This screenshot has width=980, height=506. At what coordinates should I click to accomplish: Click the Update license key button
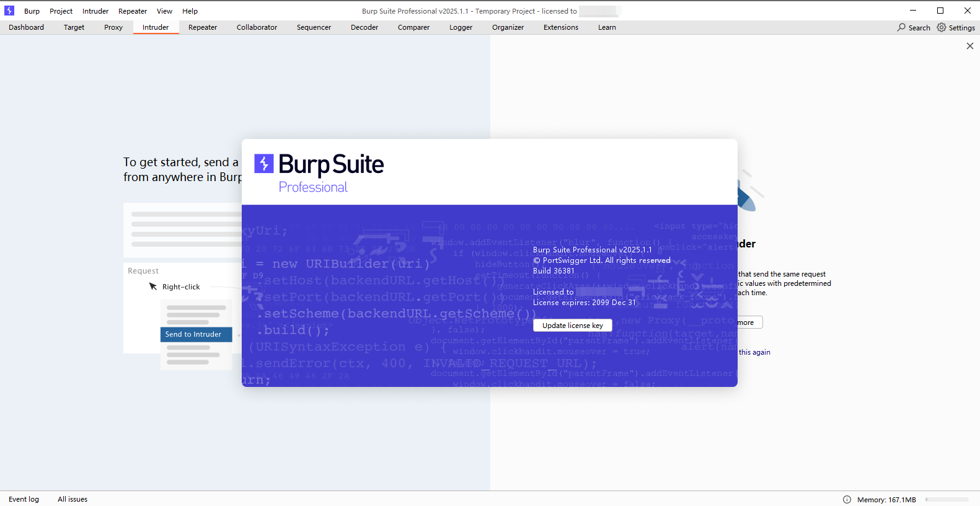[573, 326]
